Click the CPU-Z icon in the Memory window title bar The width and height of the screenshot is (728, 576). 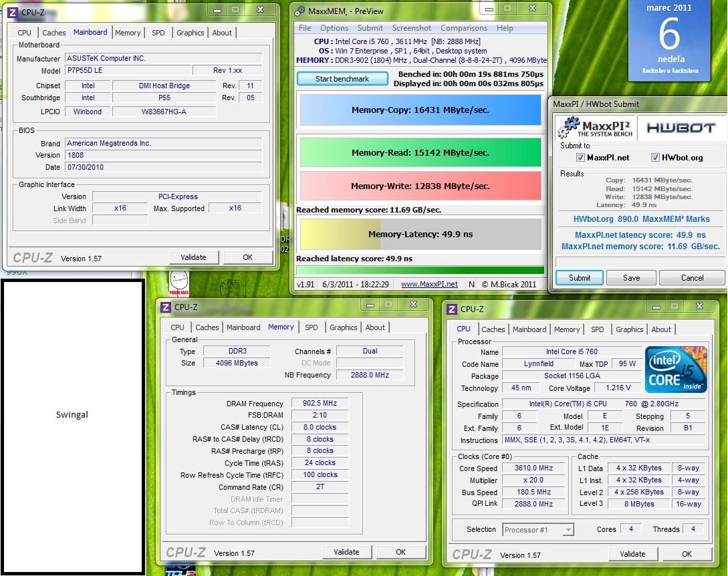[166, 307]
